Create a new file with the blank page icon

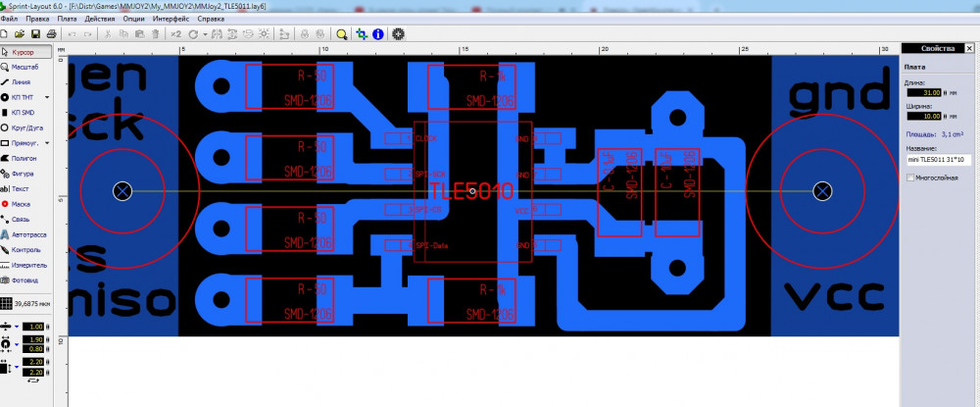point(3,34)
